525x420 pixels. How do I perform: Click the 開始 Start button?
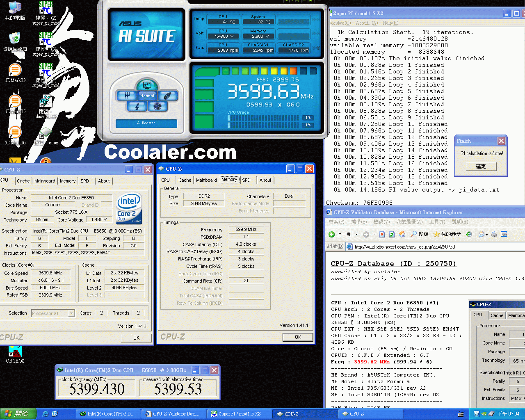(18, 414)
